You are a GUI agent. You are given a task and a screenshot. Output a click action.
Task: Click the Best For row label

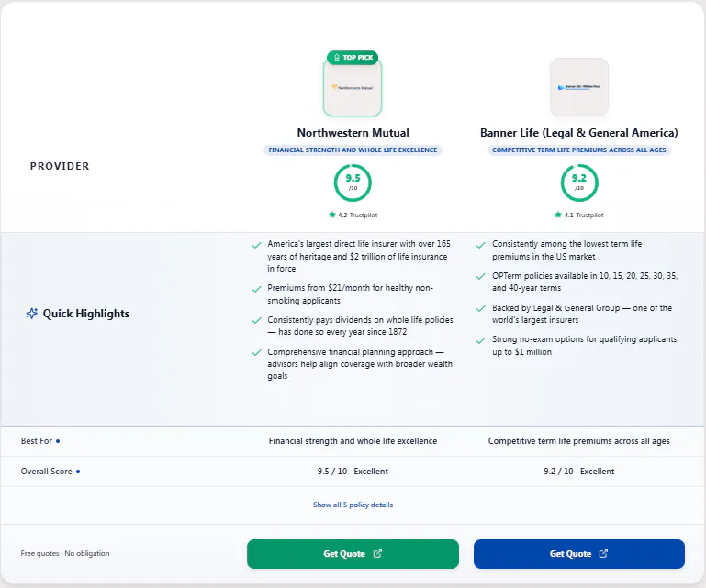[x=37, y=441]
